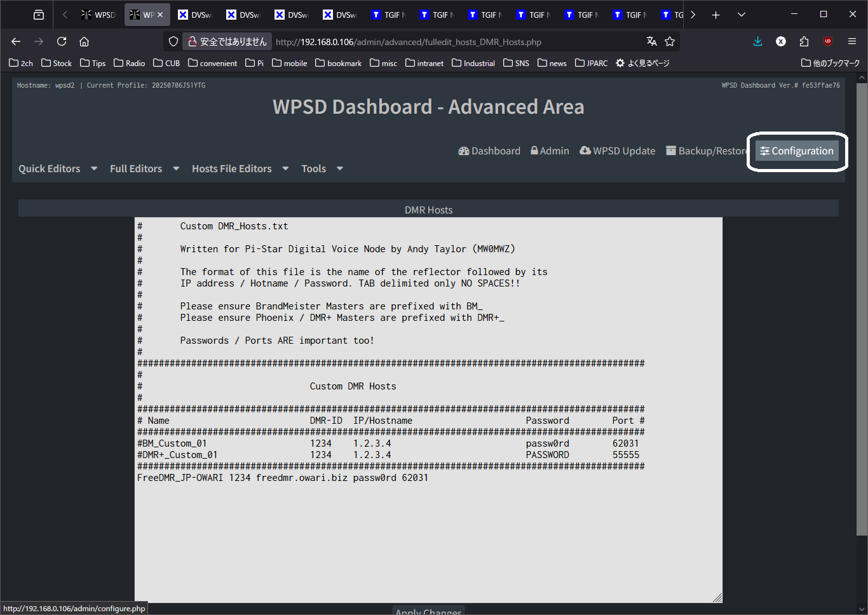
Task: Open the bookmark folder in toolbar
Action: [339, 63]
